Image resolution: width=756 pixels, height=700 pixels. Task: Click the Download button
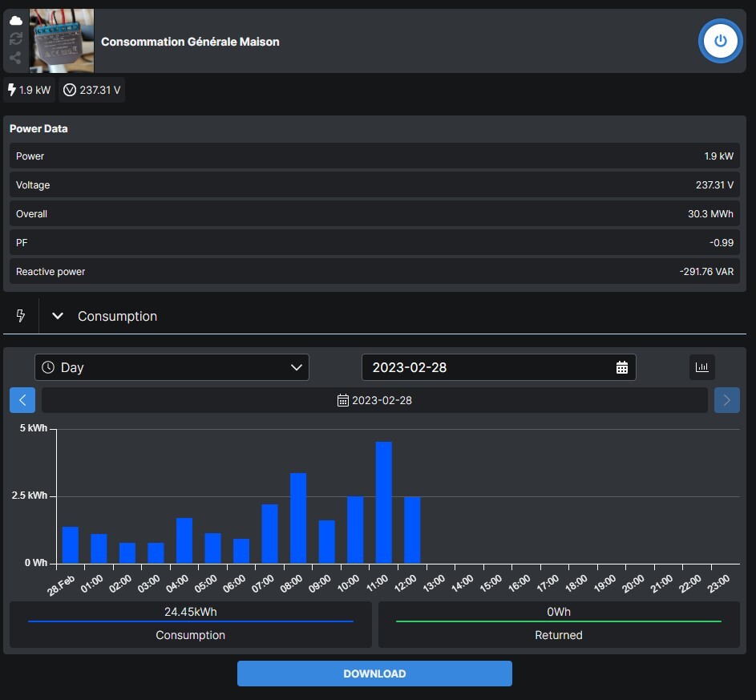click(374, 674)
